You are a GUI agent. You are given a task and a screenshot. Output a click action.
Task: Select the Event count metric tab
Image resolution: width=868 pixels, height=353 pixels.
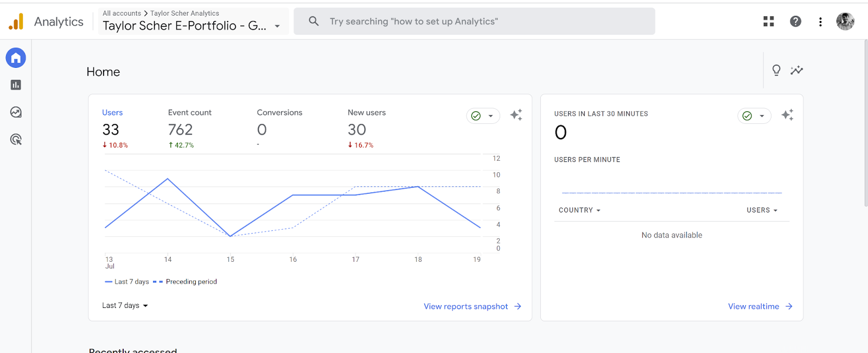pyautogui.click(x=190, y=129)
